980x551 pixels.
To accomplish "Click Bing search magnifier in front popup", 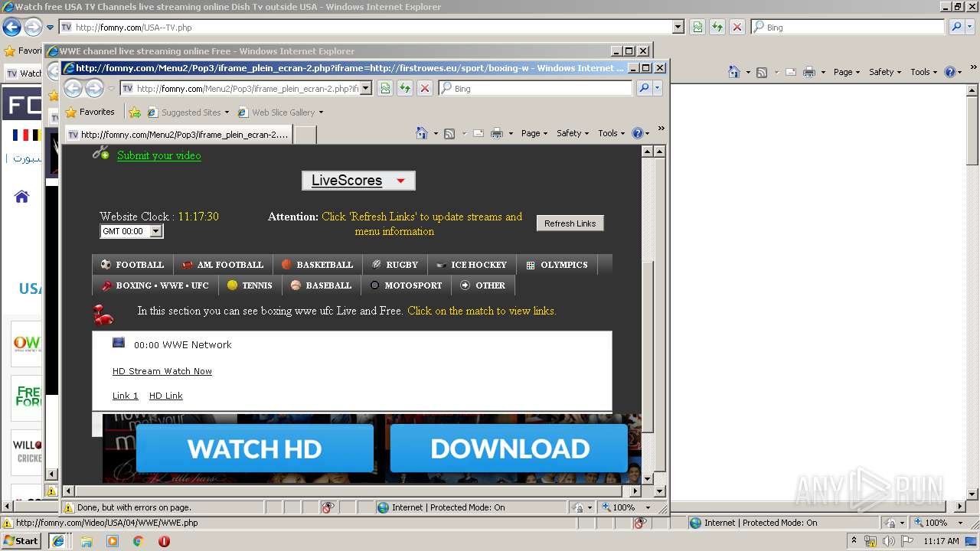I will 644,88.
